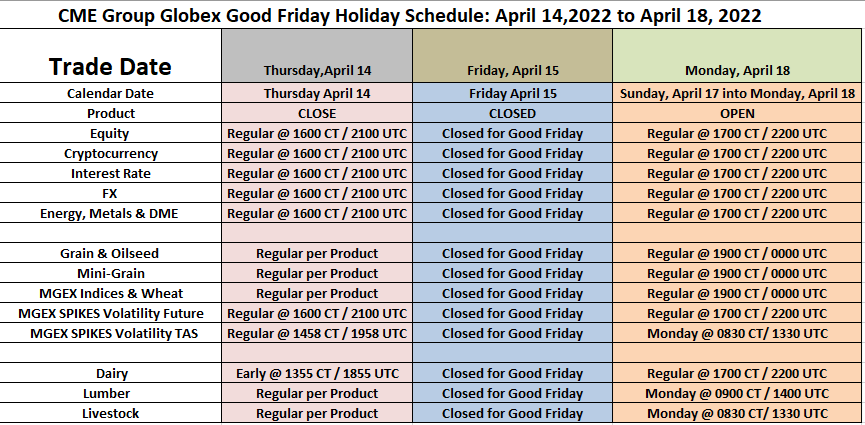Select the Interest Rate row label

click(110, 173)
